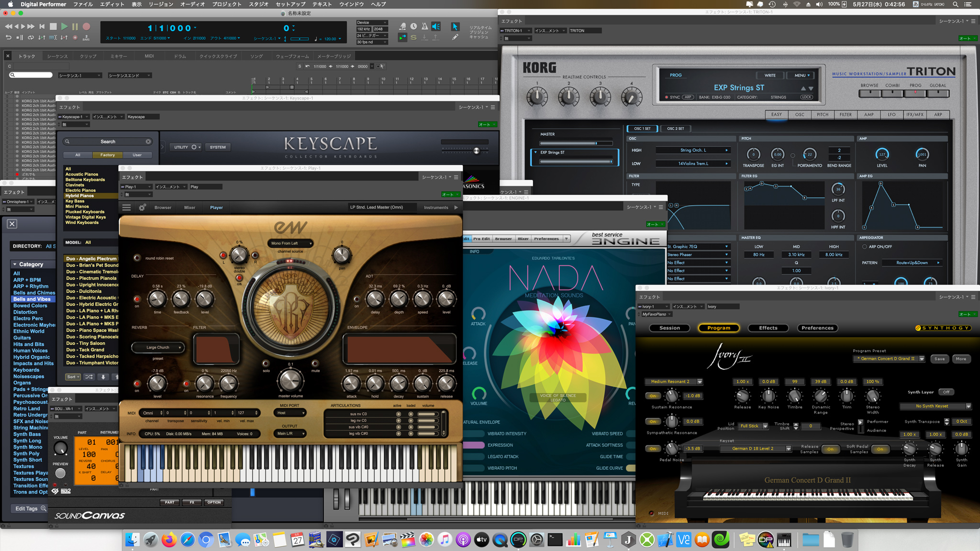This screenshot has height=551, width=980.
Task: Click the Keyscape shuffle icon
Action: (89, 377)
